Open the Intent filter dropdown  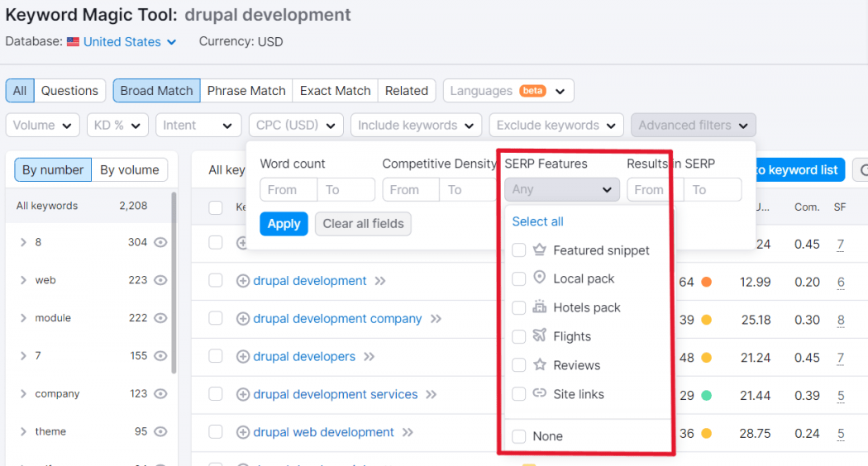[x=198, y=125]
